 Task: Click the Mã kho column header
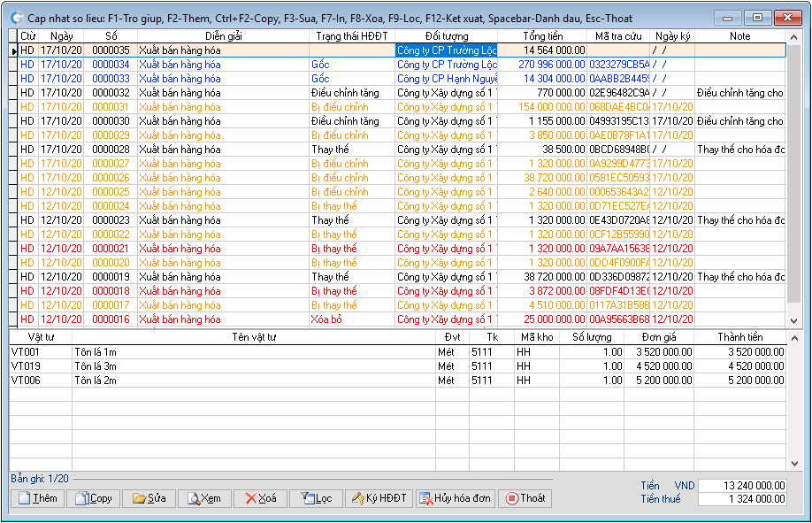537,337
